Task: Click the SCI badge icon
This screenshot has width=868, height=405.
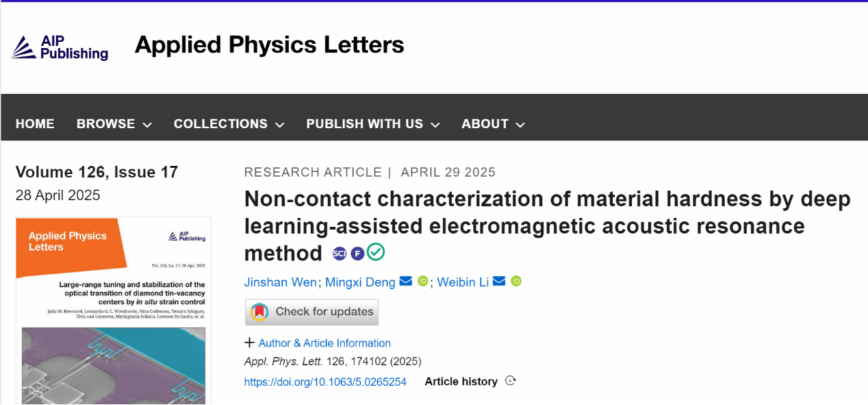Action: pyautogui.click(x=340, y=254)
